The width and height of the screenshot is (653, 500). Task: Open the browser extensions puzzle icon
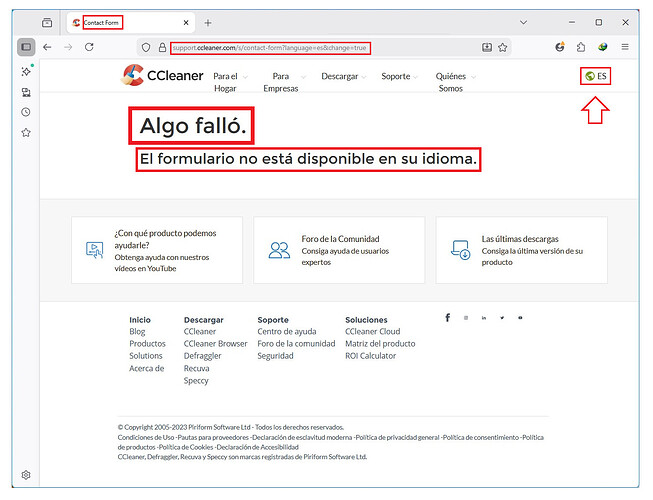coord(581,47)
